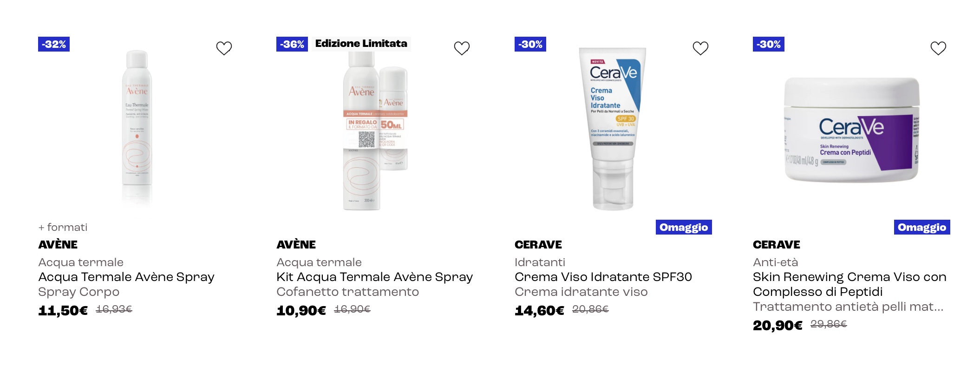
Task: Open Kit Acqua Termale Avène Spray link
Action: [374, 277]
